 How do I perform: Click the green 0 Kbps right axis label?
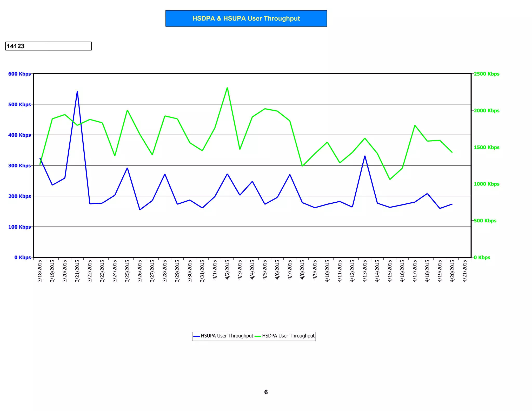pyautogui.click(x=482, y=257)
